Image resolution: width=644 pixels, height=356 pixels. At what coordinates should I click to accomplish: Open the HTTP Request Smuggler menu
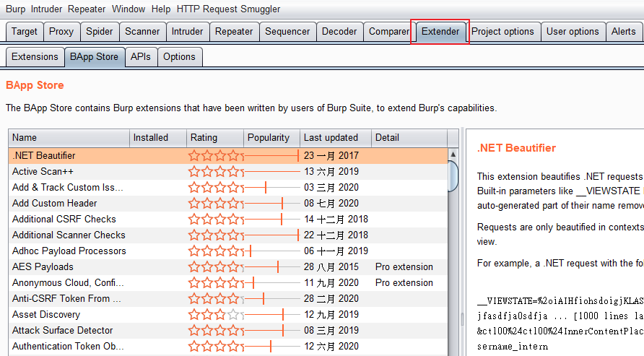(228, 9)
